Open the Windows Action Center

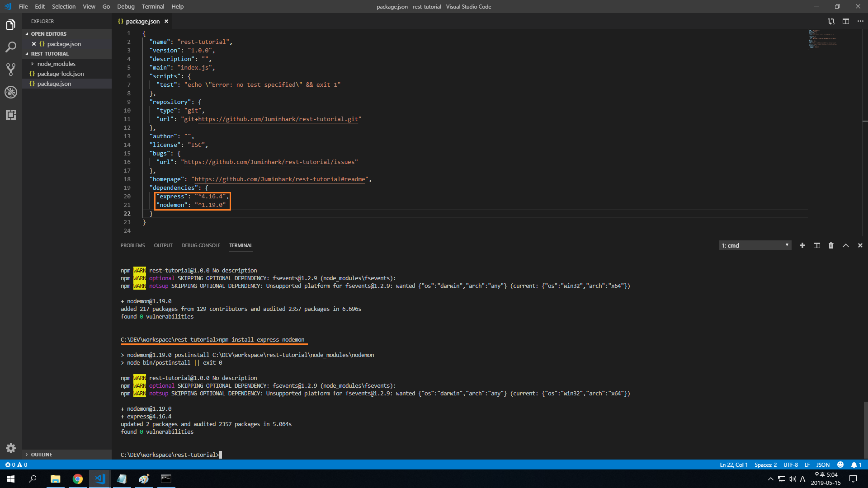point(853,479)
